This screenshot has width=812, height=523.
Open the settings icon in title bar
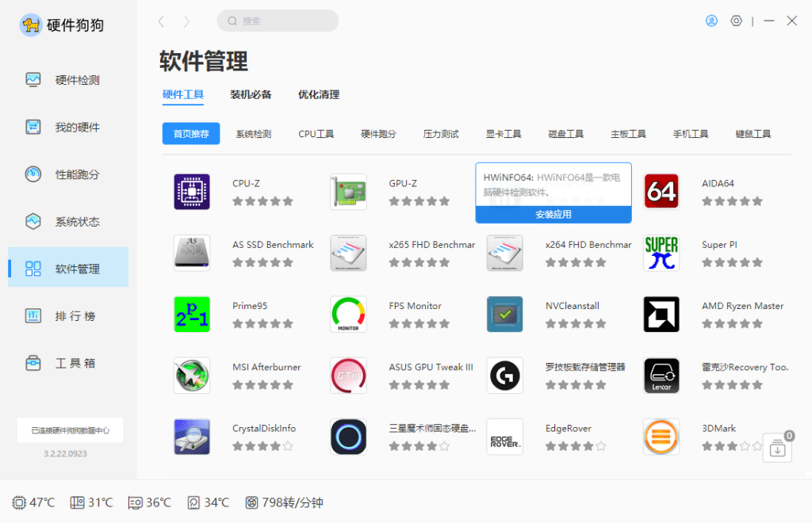click(x=736, y=21)
